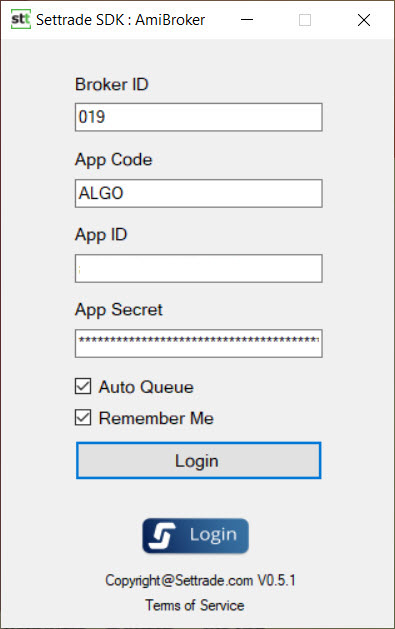Toggle the Auto Queue checkbox
Image resolution: width=395 pixels, height=629 pixels.
pyautogui.click(x=83, y=386)
